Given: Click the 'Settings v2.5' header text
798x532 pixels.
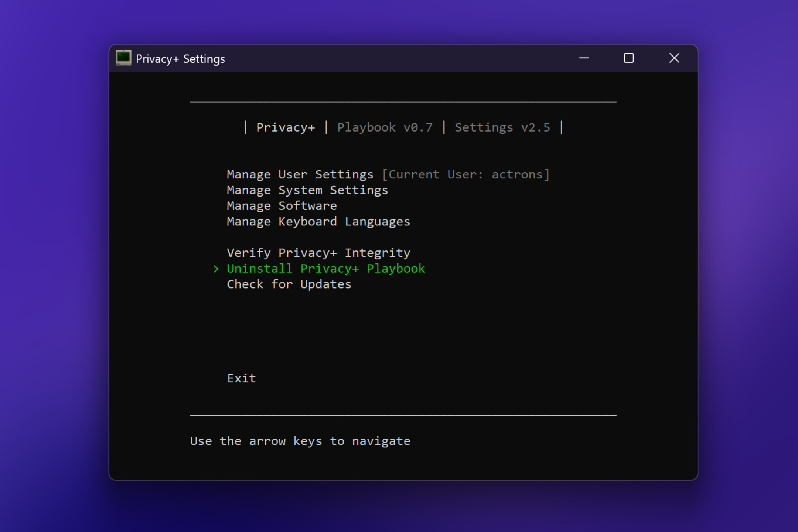Looking at the screenshot, I should tap(502, 127).
